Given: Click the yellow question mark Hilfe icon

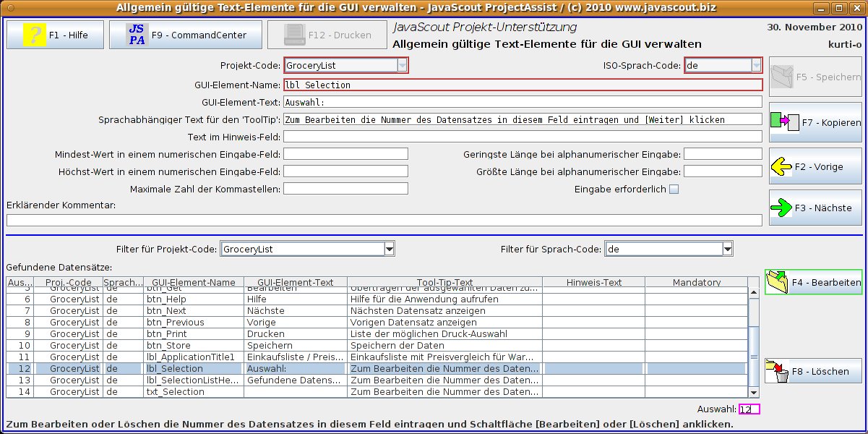Looking at the screenshot, I should [x=34, y=35].
